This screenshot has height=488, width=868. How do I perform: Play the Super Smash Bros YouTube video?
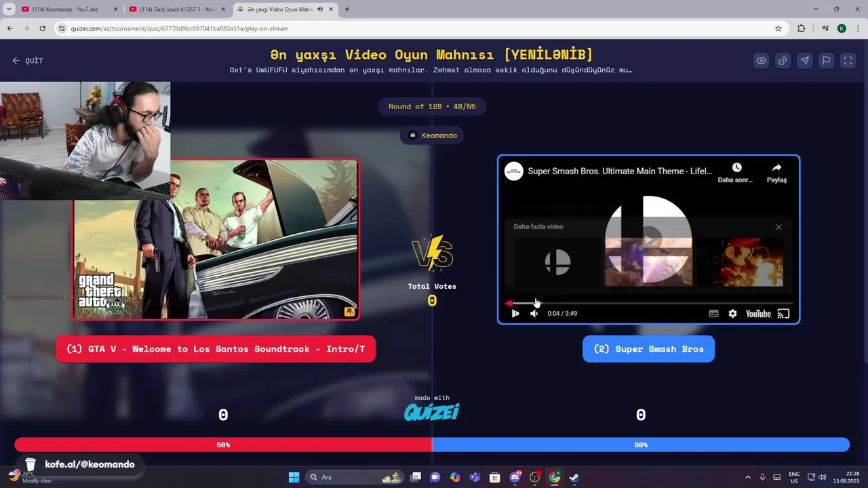pyautogui.click(x=515, y=313)
